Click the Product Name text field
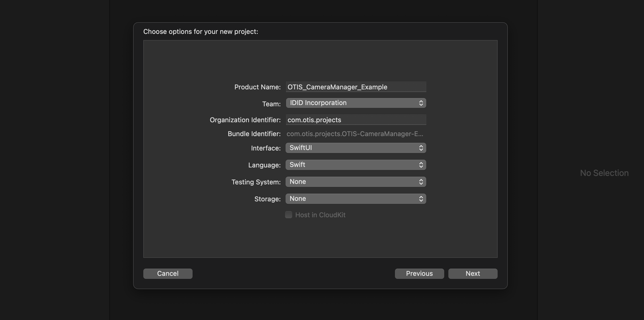This screenshot has width=644, height=320. (356, 87)
